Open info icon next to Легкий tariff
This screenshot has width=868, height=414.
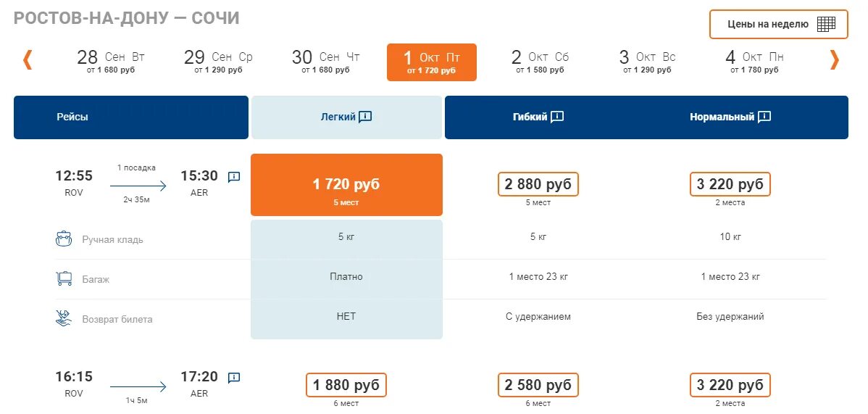pos(365,117)
